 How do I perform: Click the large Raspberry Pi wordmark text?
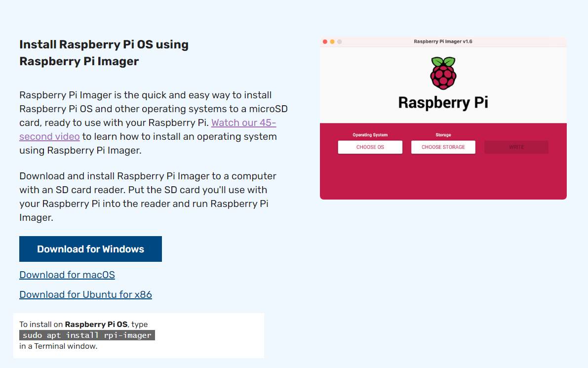443,103
